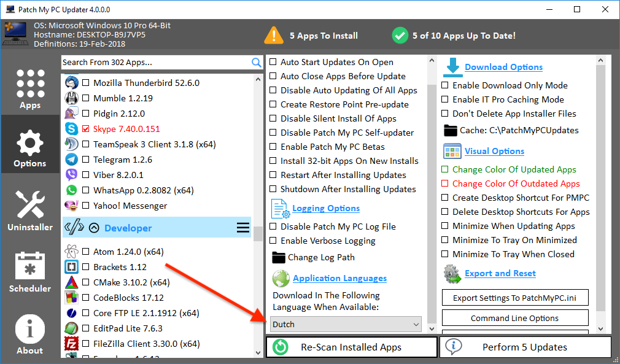Click the Cache folder icon
620x364 pixels.
(451, 130)
